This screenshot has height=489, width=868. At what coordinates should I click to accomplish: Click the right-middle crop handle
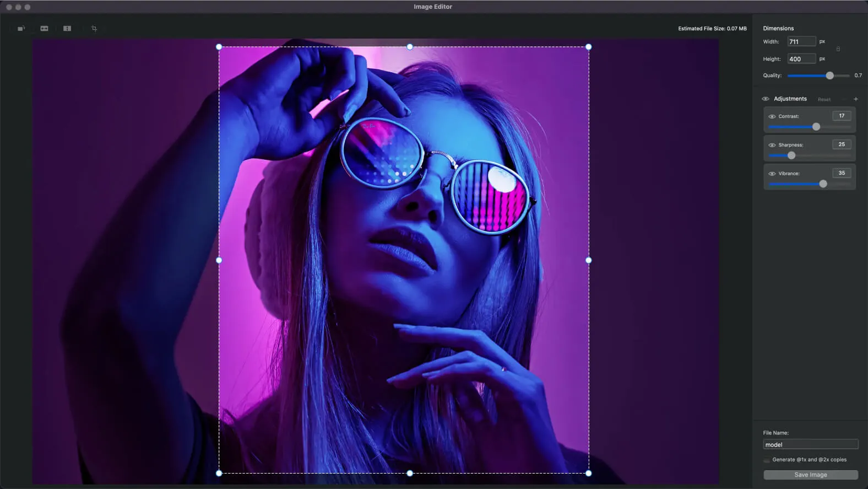coord(589,260)
